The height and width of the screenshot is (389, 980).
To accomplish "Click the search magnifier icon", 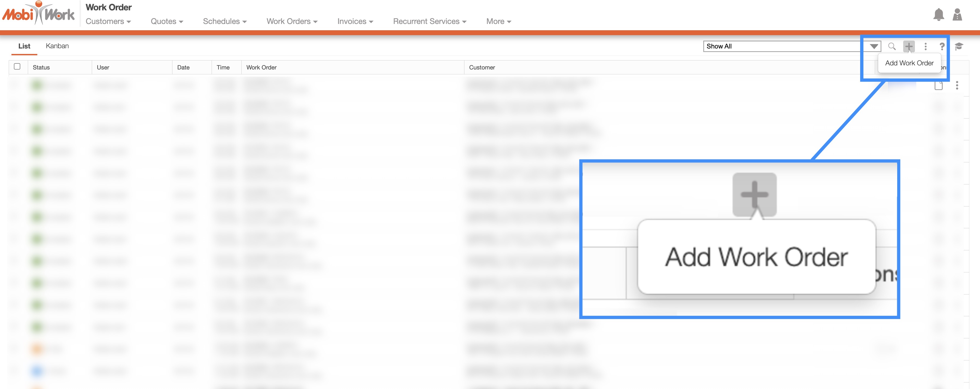I will (891, 46).
